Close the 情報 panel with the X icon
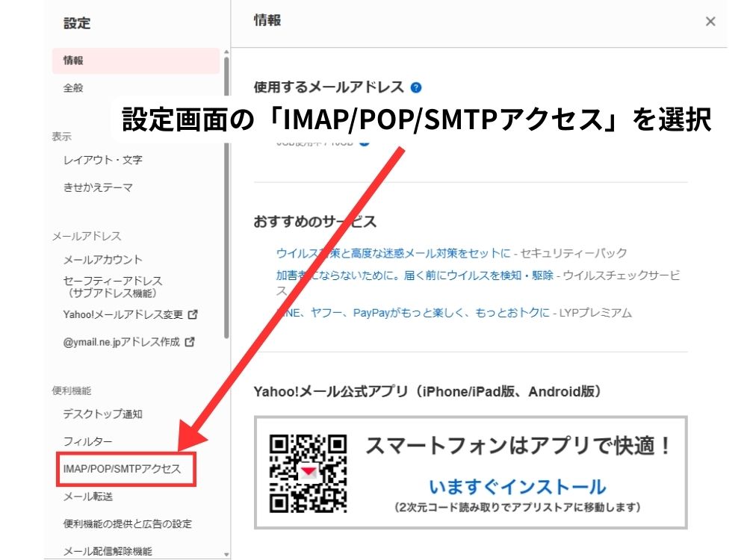This screenshot has width=747, height=560. (x=710, y=21)
